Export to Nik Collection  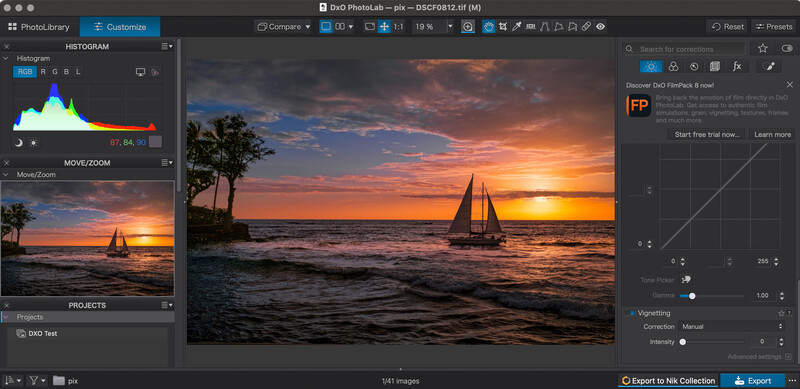[669, 381]
